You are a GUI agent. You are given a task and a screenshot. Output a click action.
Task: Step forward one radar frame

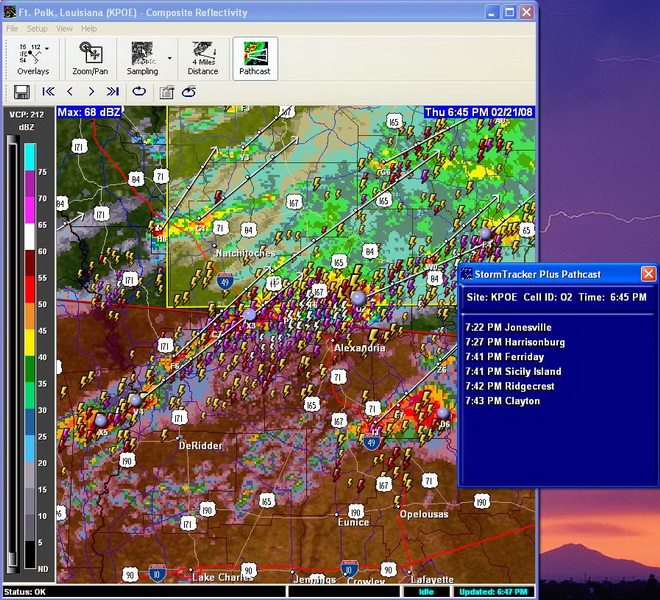click(91, 92)
